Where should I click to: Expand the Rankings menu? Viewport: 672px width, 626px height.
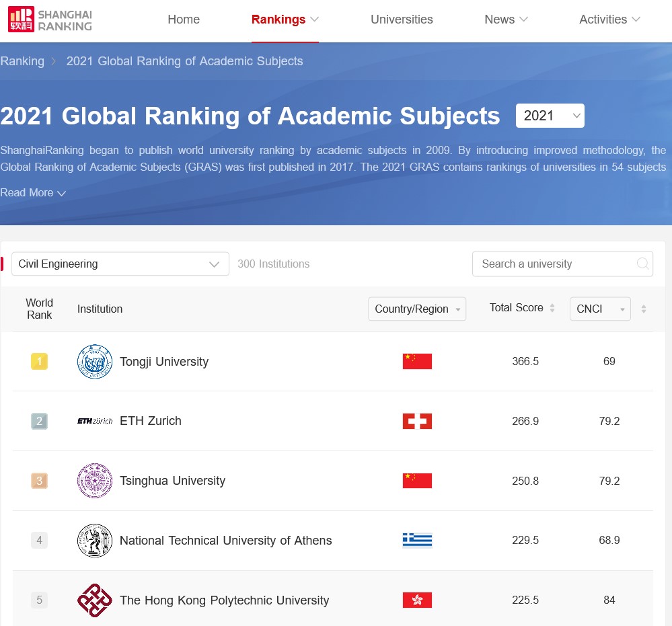tap(285, 19)
